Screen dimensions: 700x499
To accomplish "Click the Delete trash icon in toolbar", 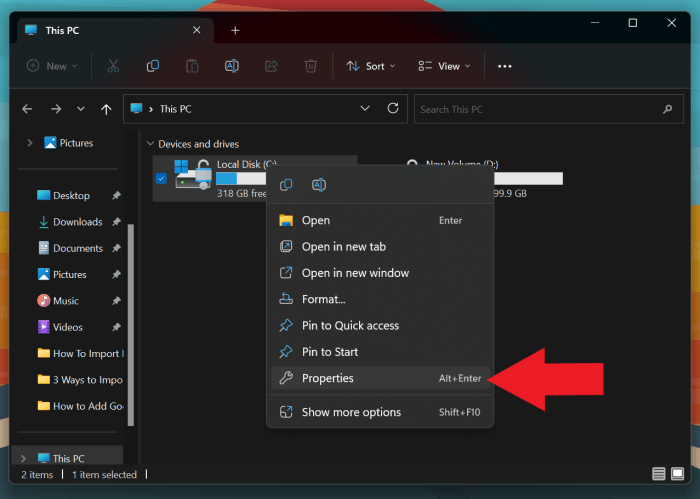I will 311,66.
